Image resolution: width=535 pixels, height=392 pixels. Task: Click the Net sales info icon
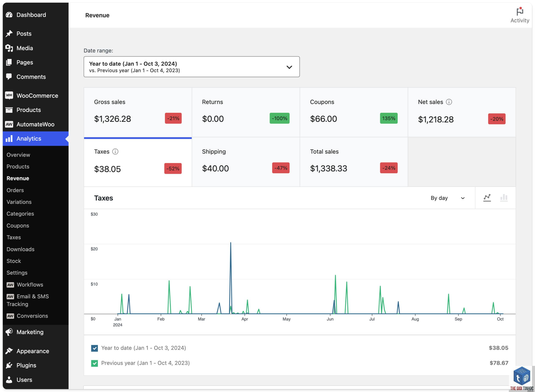[449, 102]
